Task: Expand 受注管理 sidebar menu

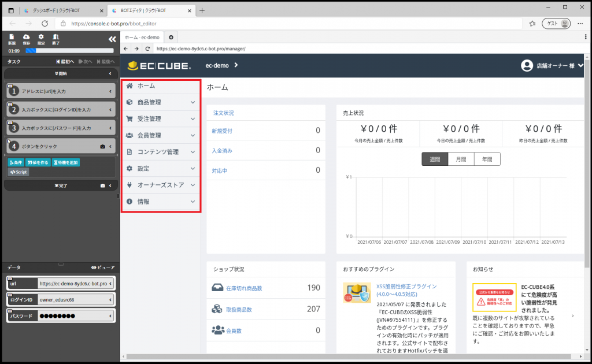Action: click(161, 119)
